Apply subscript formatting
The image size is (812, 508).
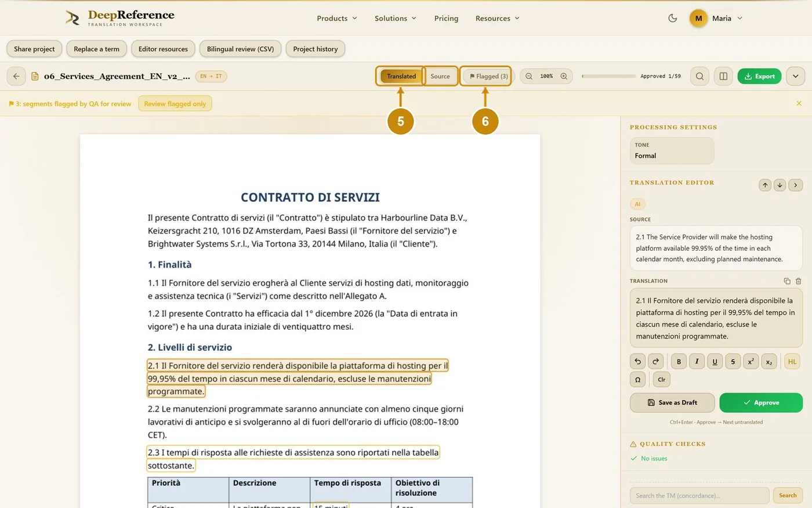point(768,362)
